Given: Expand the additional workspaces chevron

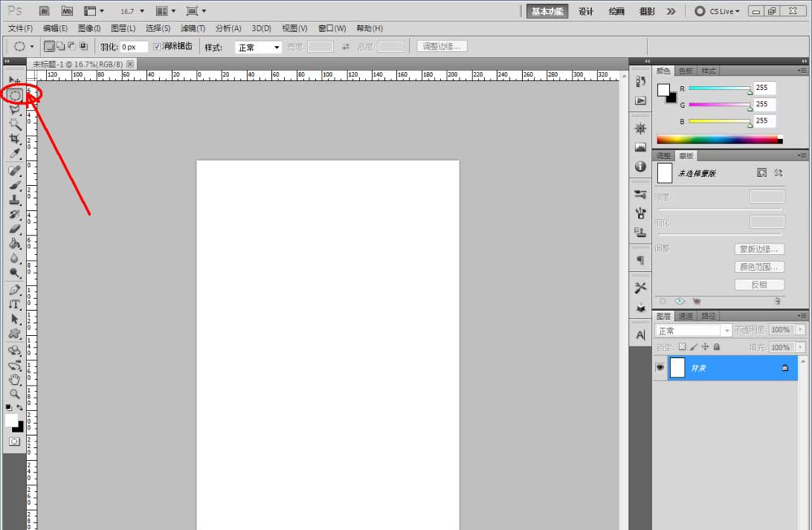Looking at the screenshot, I should coord(672,11).
